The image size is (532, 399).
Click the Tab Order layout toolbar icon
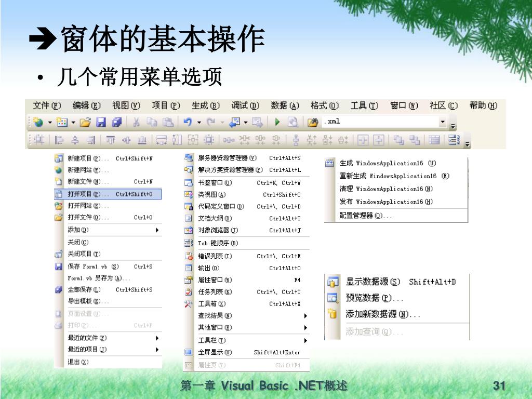click(x=454, y=140)
